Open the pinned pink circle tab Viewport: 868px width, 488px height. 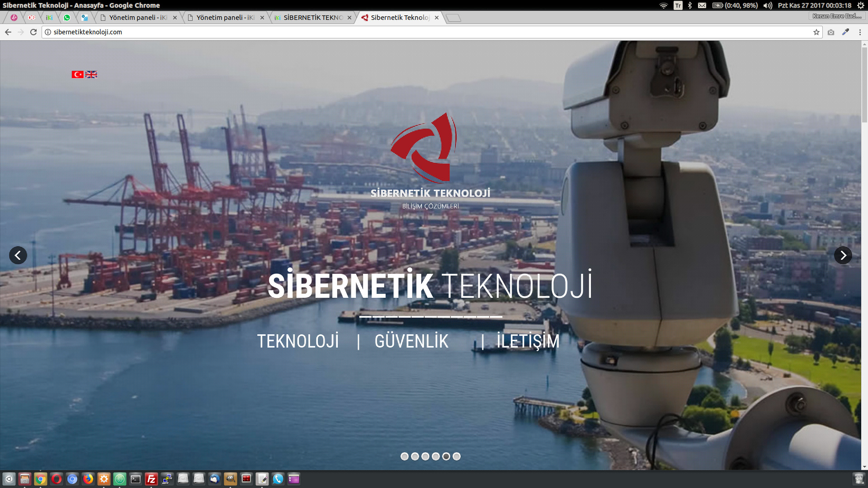click(14, 18)
